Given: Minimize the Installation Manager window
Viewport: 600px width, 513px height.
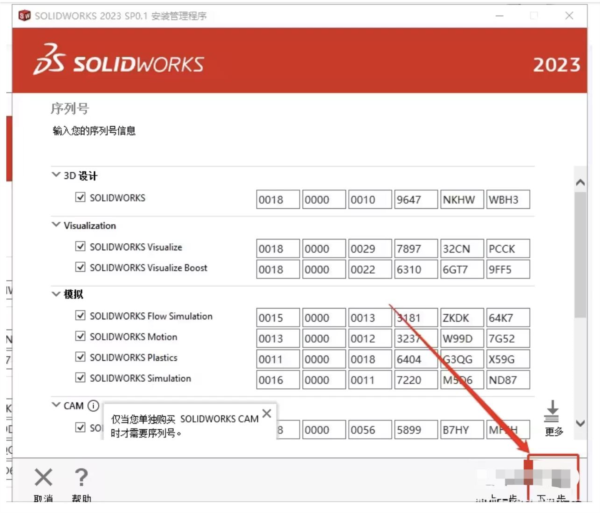Looking at the screenshot, I should point(499,16).
